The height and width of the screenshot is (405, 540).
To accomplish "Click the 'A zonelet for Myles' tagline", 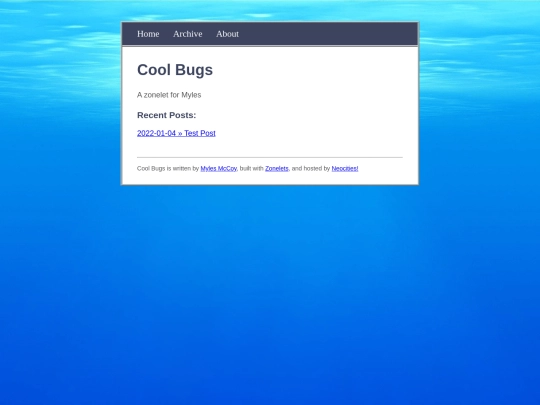I will tap(169, 95).
